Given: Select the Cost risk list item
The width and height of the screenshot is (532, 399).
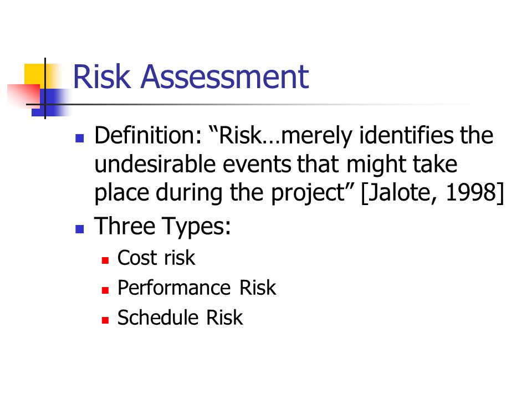Looking at the screenshot, I should [x=156, y=258].
